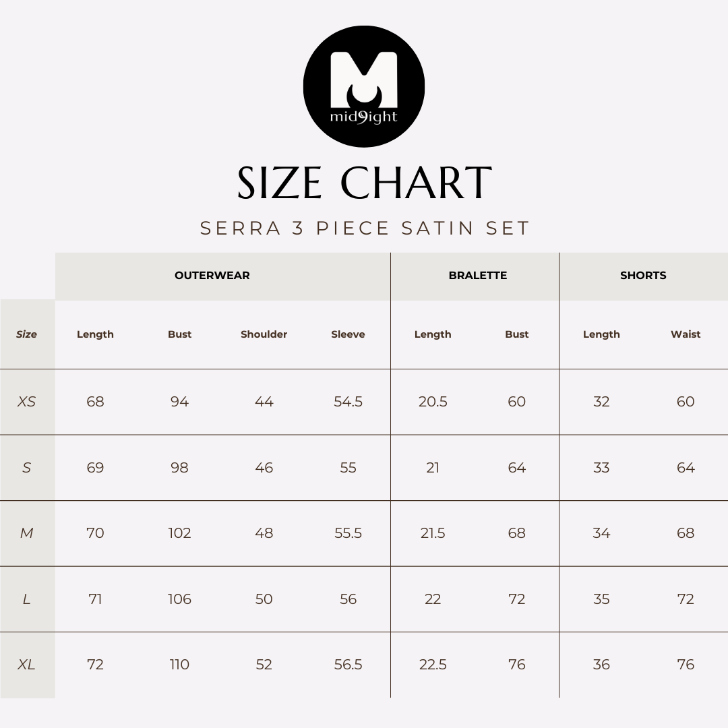Click the Size column header
Screen dimensions: 728x728
[x=27, y=334]
